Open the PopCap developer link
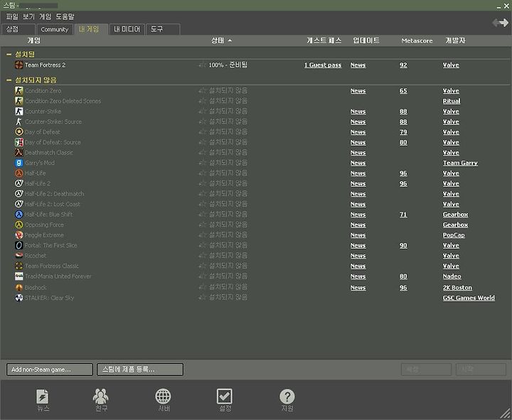 (x=454, y=235)
